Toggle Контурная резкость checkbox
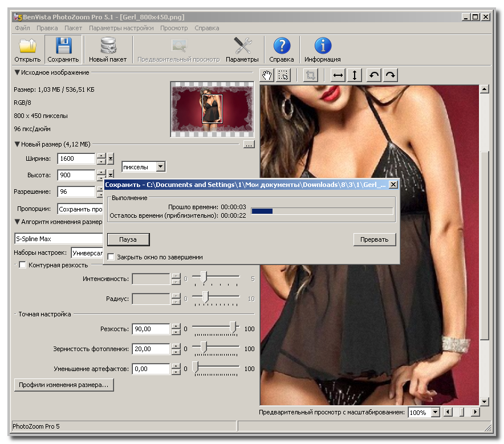Screen dimensions: 504x444 click(x=23, y=265)
